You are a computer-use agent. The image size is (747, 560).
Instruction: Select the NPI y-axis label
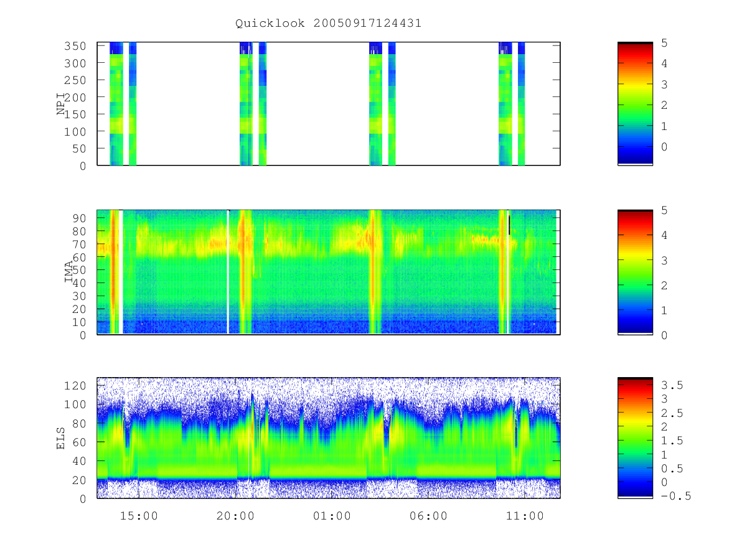(61, 103)
